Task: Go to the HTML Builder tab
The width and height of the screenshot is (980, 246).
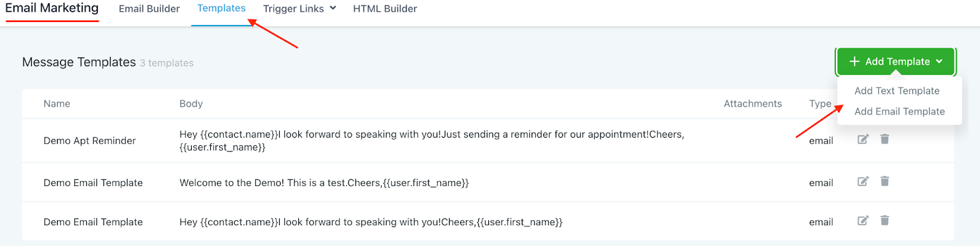Action: (x=385, y=9)
